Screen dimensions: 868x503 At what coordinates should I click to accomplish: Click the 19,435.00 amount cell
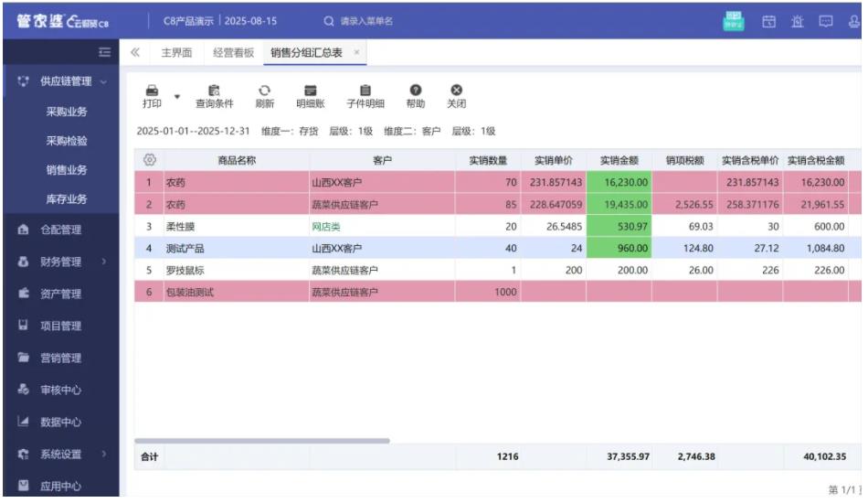[619, 205]
